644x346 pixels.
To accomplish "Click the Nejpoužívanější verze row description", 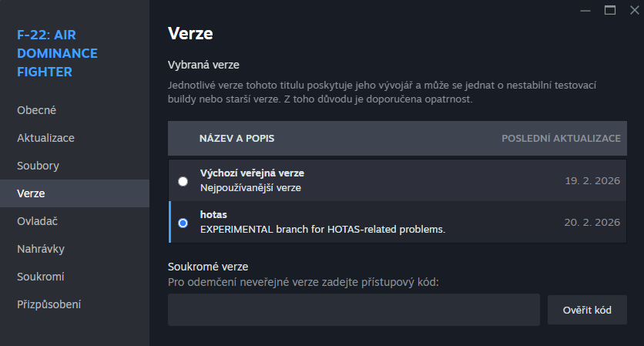I will [x=250, y=187].
